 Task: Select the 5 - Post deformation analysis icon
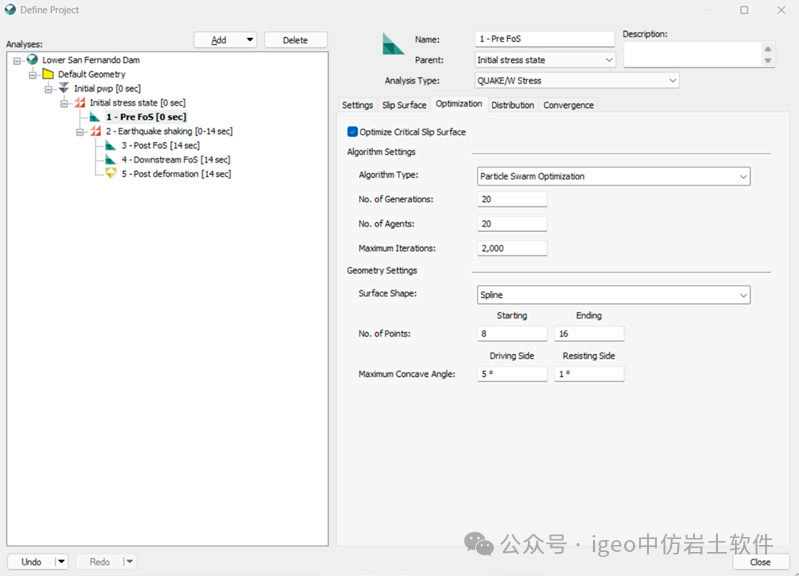pyautogui.click(x=112, y=173)
